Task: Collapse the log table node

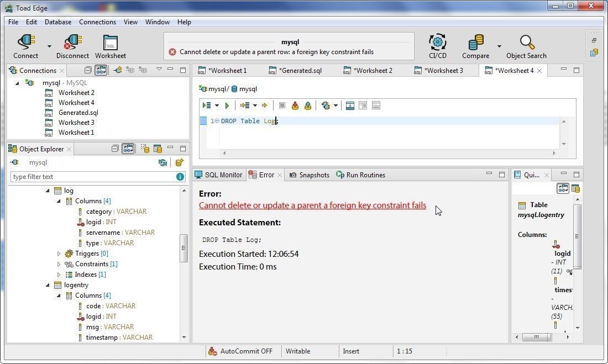Action: (x=48, y=191)
